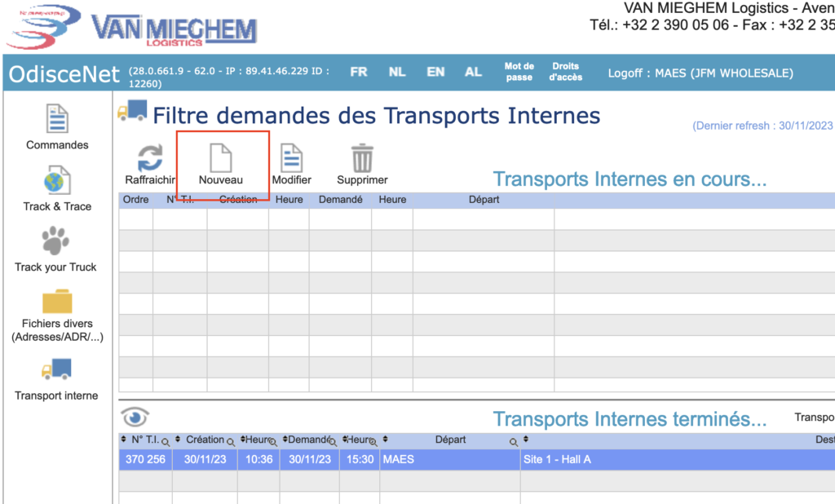Toggle the eye icon above finished transports
This screenshot has width=835, height=504.
135,418
